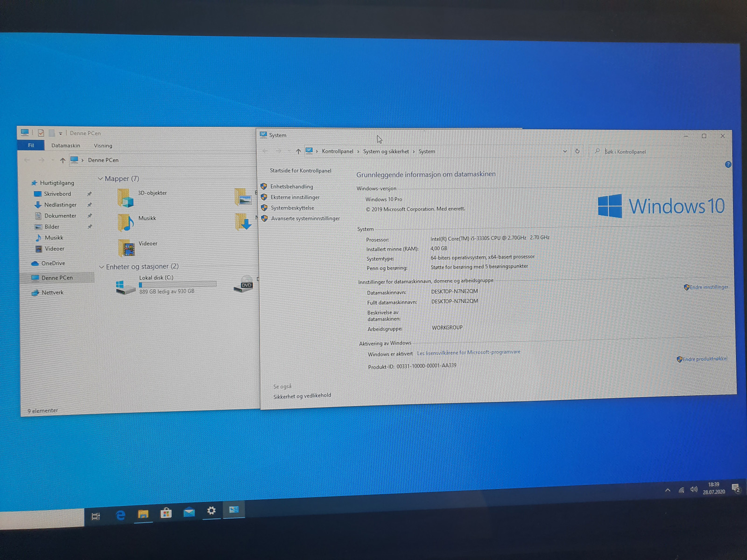Image resolution: width=747 pixels, height=560 pixels.
Task: Open Datamaskin ribbon tab
Action: (65, 146)
